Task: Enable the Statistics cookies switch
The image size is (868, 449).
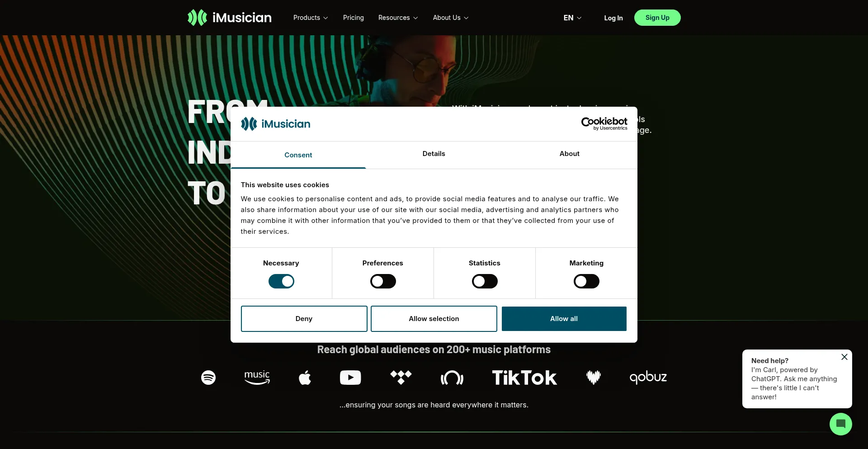Action: (x=485, y=281)
